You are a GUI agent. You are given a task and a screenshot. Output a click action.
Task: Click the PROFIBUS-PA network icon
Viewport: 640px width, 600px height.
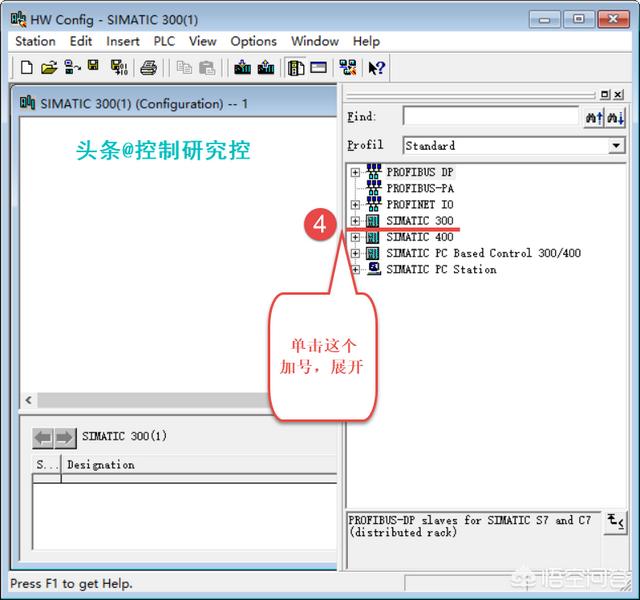373,188
